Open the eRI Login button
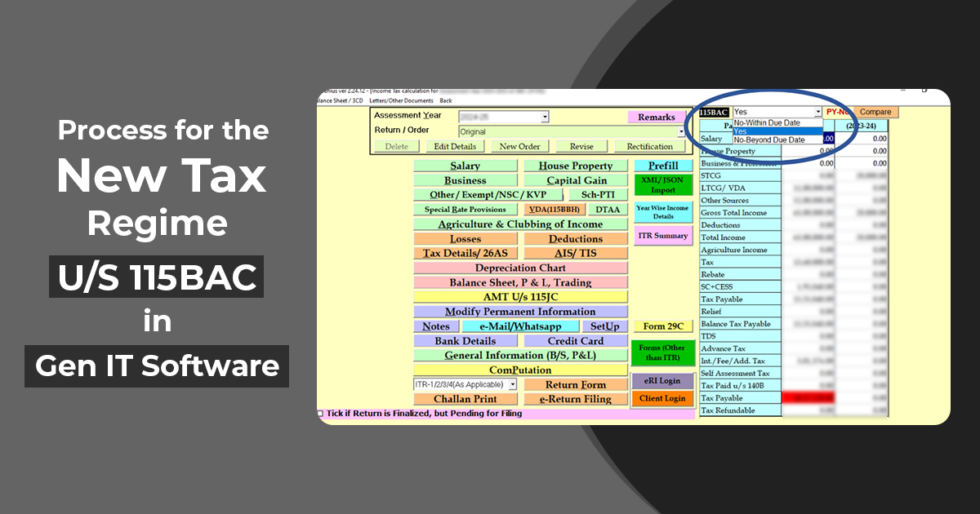Screen dimensions: 980x514 pos(663,381)
